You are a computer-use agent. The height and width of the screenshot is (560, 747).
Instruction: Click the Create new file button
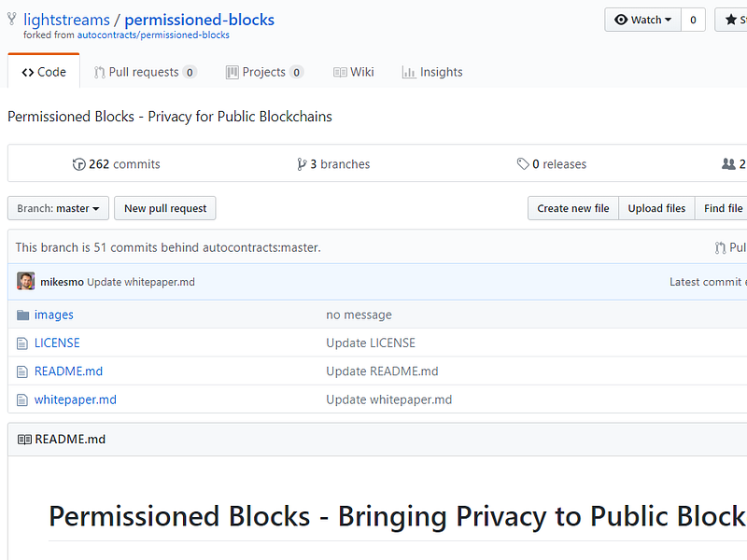572,208
